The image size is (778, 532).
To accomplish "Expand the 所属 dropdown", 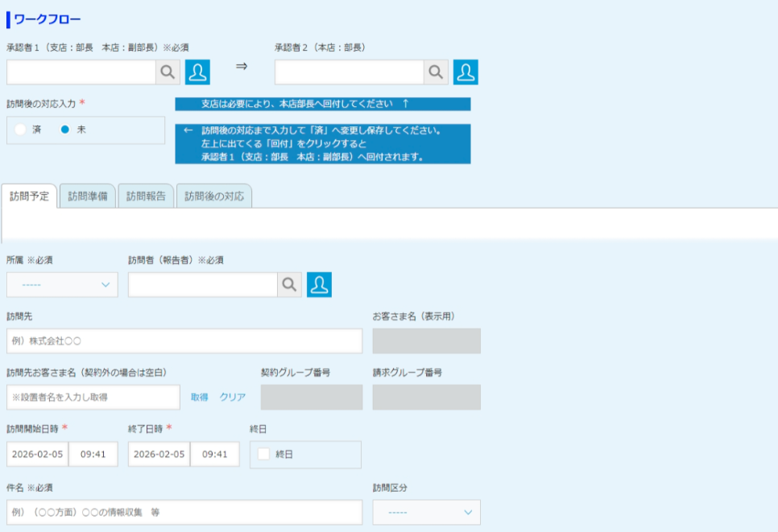I will (62, 285).
